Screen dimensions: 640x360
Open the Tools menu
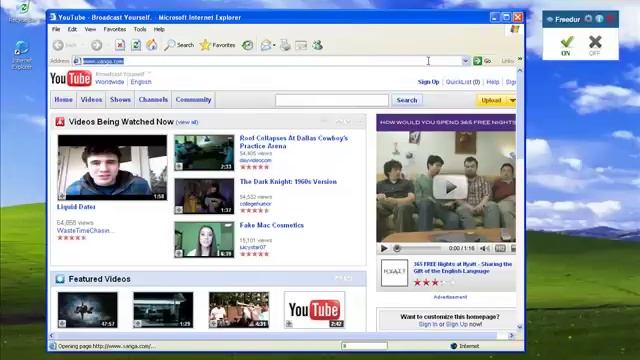140,29
